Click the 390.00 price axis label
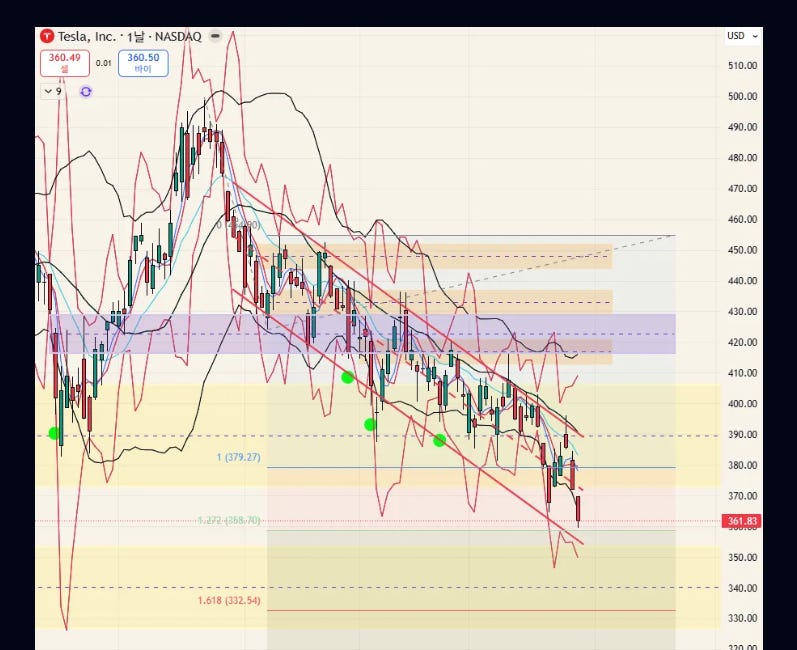Screen dimensions: 797x650 click(x=742, y=435)
